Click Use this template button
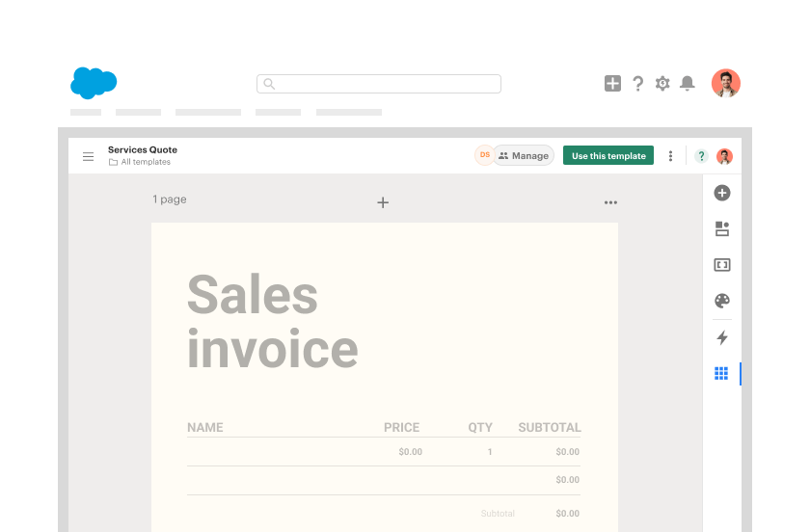 point(608,155)
